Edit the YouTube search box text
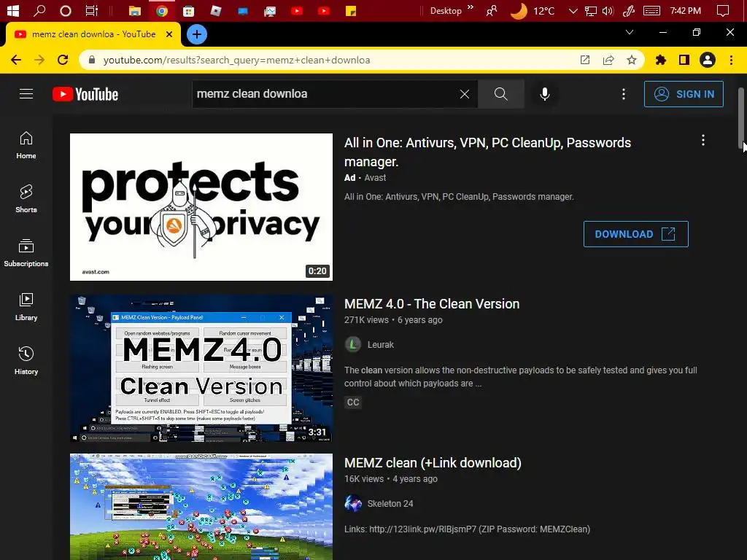Viewport: 747px width, 560px height. [x=324, y=94]
